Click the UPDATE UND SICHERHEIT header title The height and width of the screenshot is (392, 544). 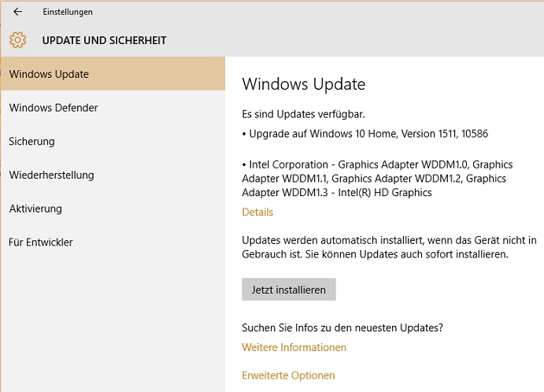pos(104,40)
